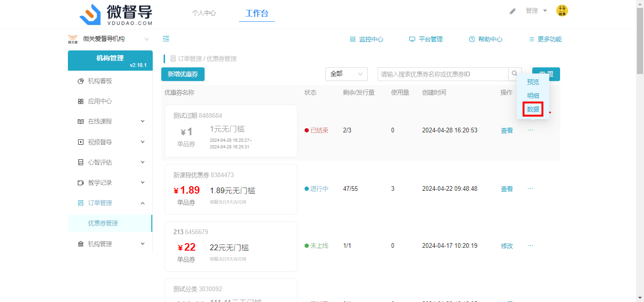Open more actions for 新课程优惠券 row

[530, 188]
